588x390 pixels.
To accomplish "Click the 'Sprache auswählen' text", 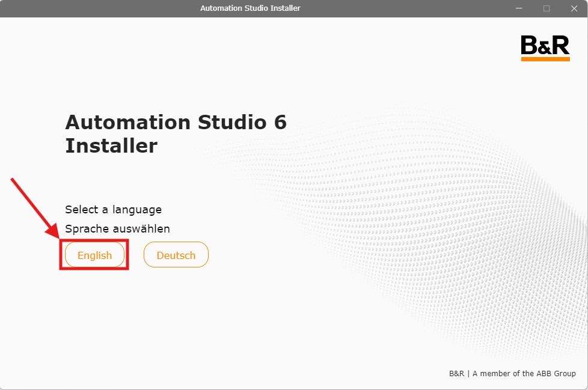I will 117,228.
